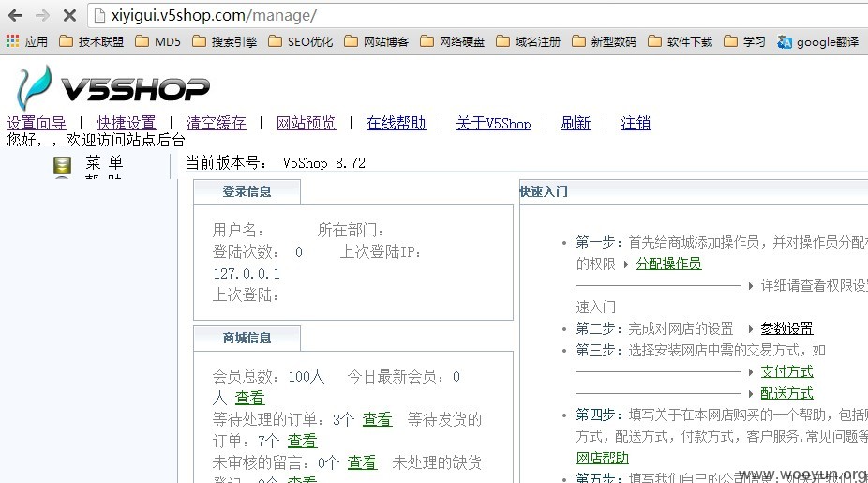
Task: Open the 网店帮助 link
Action: pyautogui.click(x=603, y=458)
